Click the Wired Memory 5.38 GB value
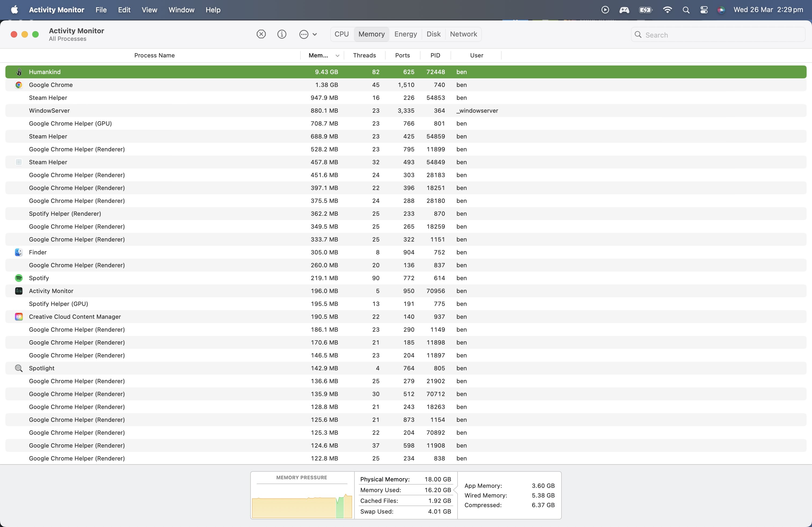The height and width of the screenshot is (527, 812). [x=543, y=495]
